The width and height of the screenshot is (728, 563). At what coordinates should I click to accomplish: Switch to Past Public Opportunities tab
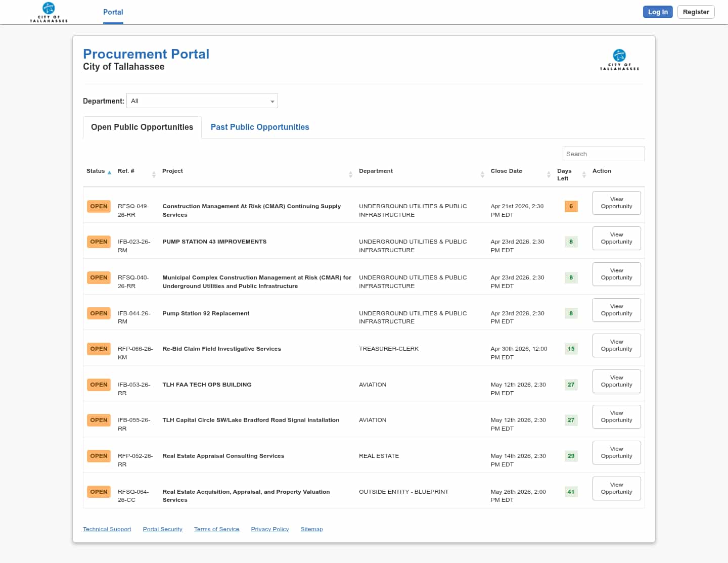point(260,127)
